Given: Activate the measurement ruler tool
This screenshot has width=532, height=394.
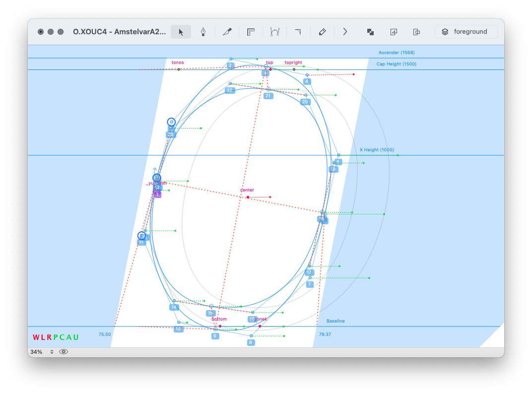Looking at the screenshot, I should pyautogui.click(x=251, y=32).
